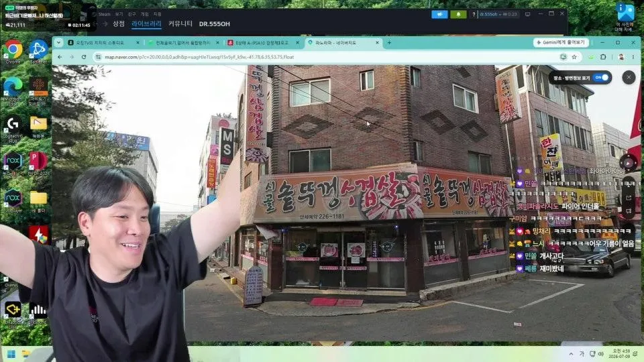This screenshot has width=644, height=362.
Task: Open Chrome profile avatar
Action: (x=621, y=57)
